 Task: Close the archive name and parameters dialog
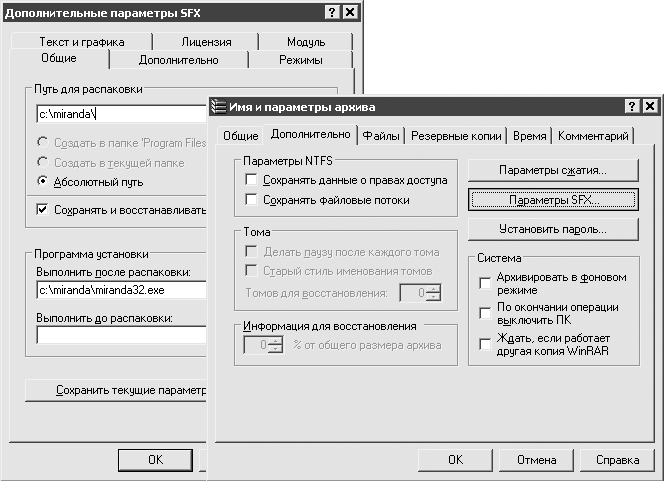pyautogui.click(x=650, y=107)
